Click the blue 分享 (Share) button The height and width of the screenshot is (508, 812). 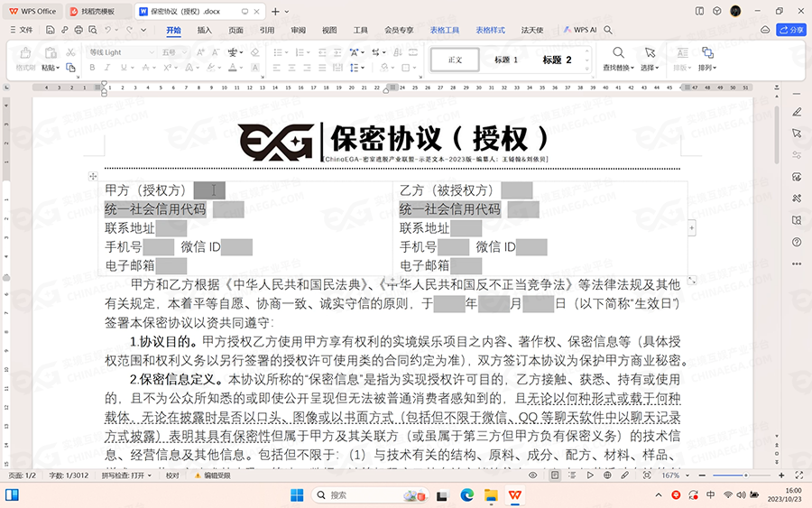click(x=791, y=30)
